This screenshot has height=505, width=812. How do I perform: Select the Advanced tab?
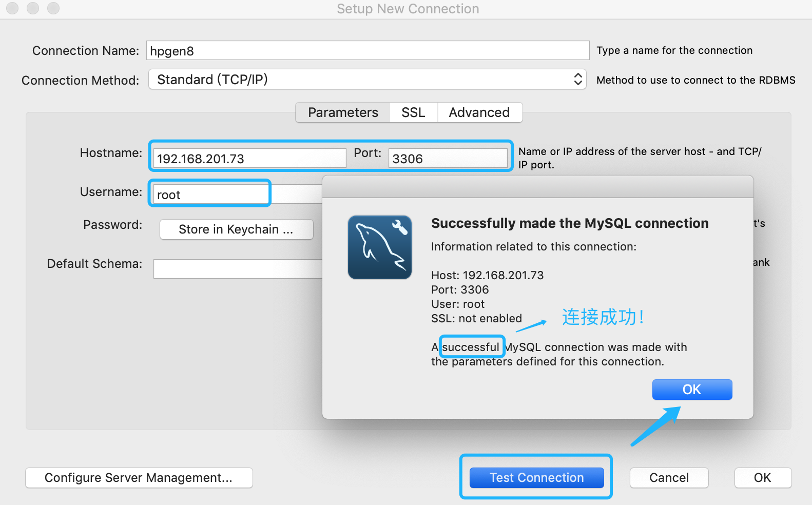[479, 112]
